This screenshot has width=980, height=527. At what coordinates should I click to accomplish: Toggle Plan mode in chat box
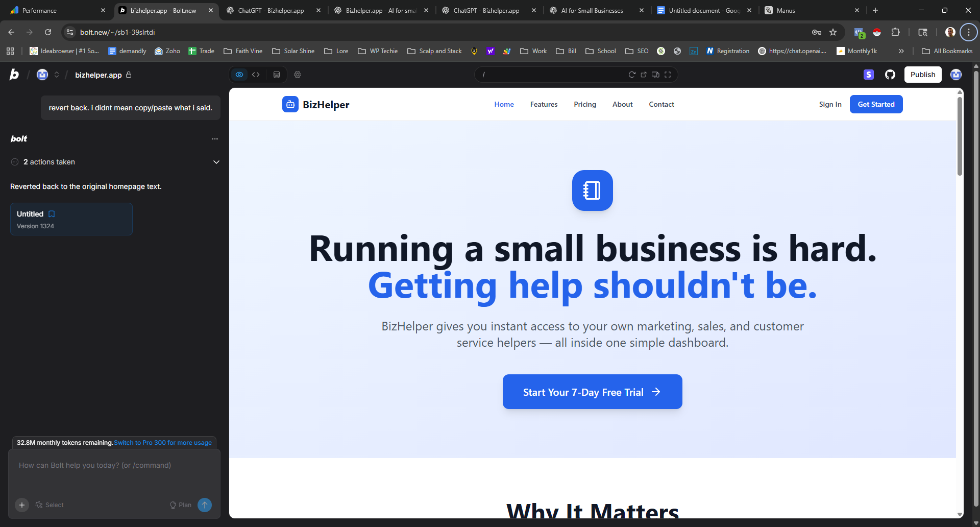point(181,505)
